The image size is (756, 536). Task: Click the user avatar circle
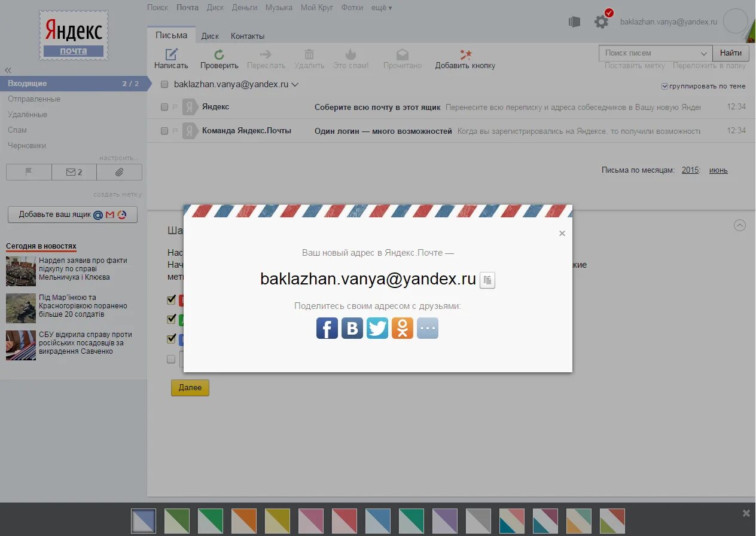coord(736,21)
